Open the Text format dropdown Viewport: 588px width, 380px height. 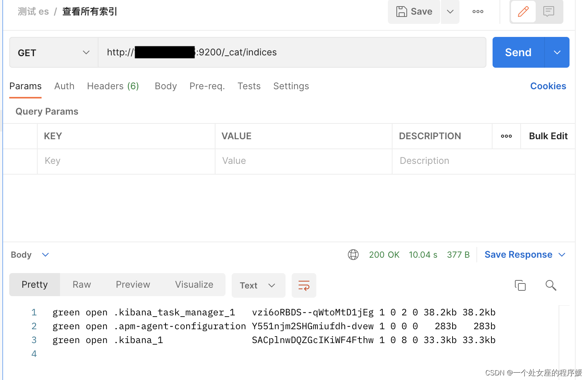(258, 285)
